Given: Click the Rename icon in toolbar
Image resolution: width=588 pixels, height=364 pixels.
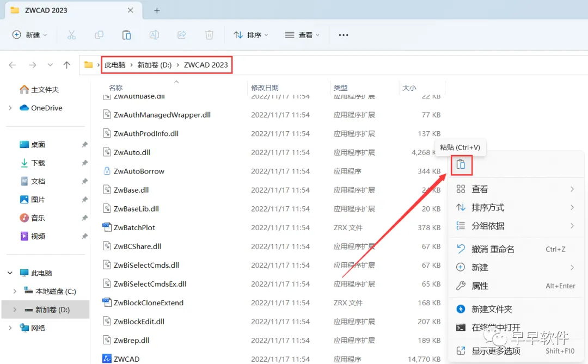Looking at the screenshot, I should [154, 35].
